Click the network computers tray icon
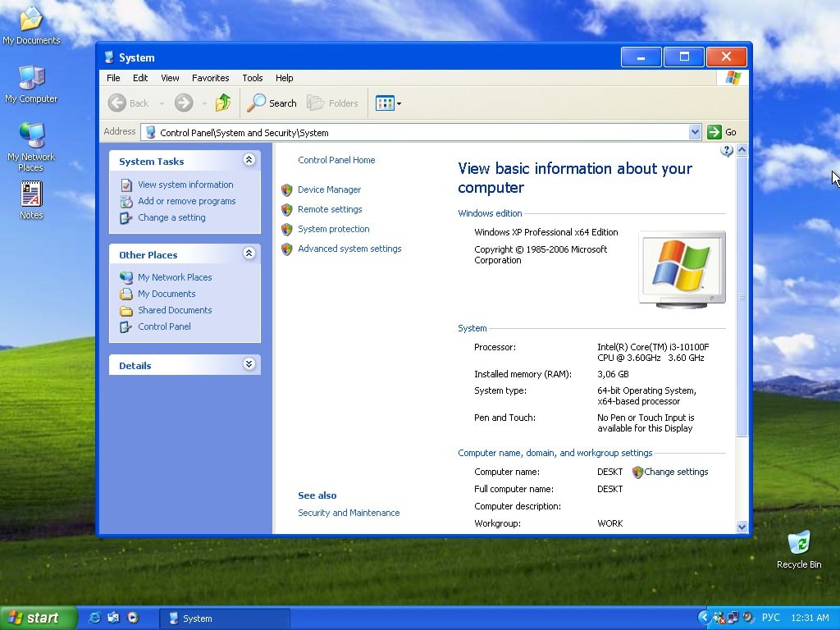The height and width of the screenshot is (630, 840). click(733, 618)
